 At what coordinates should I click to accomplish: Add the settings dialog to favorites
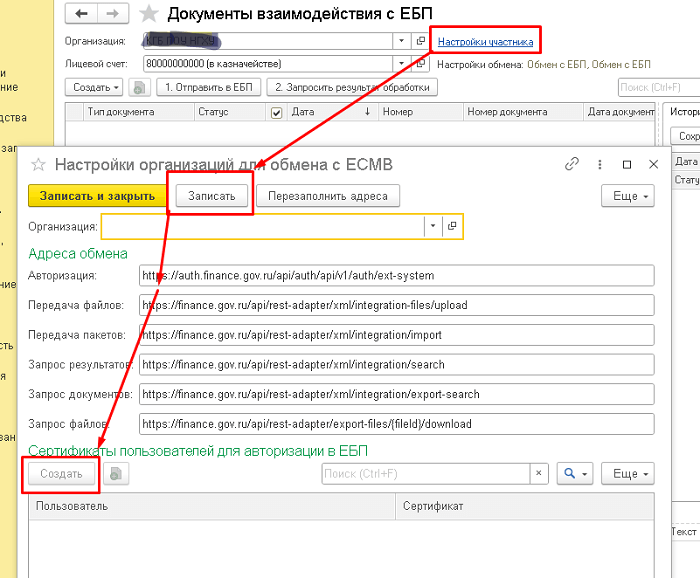[x=39, y=164]
